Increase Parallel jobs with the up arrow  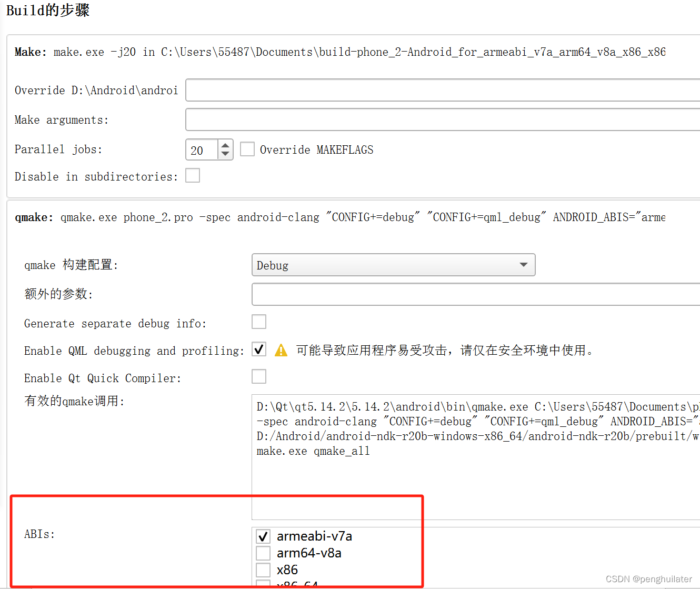(225, 145)
